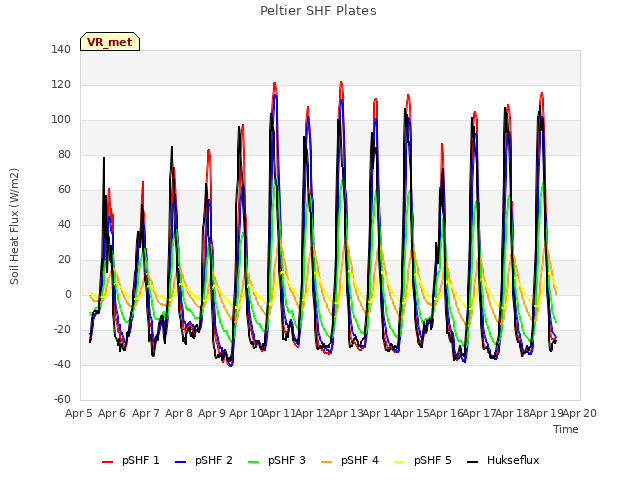
Task: Click the 120 y-axis tick label
Action: pos(61,85)
